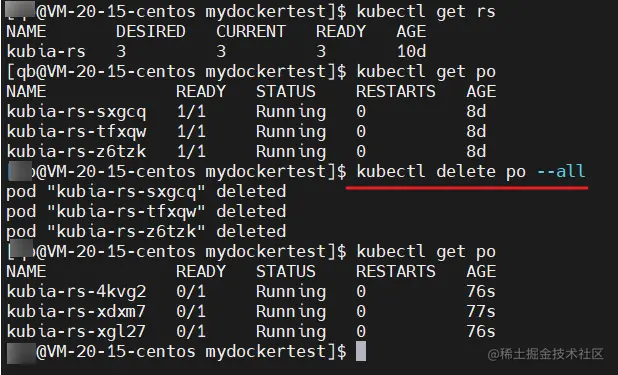Click the RESTARTS header in the last table

[396, 272]
